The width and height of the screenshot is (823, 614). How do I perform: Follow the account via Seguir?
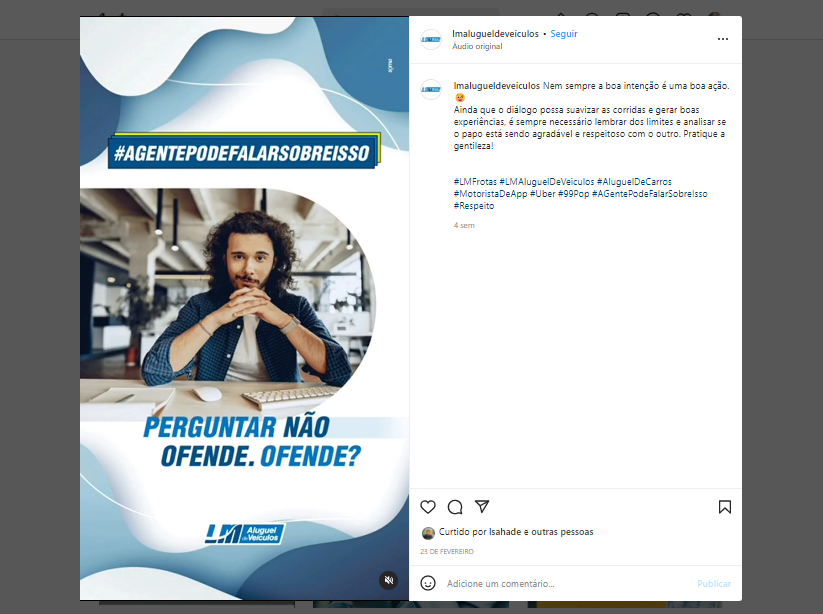[x=564, y=34]
